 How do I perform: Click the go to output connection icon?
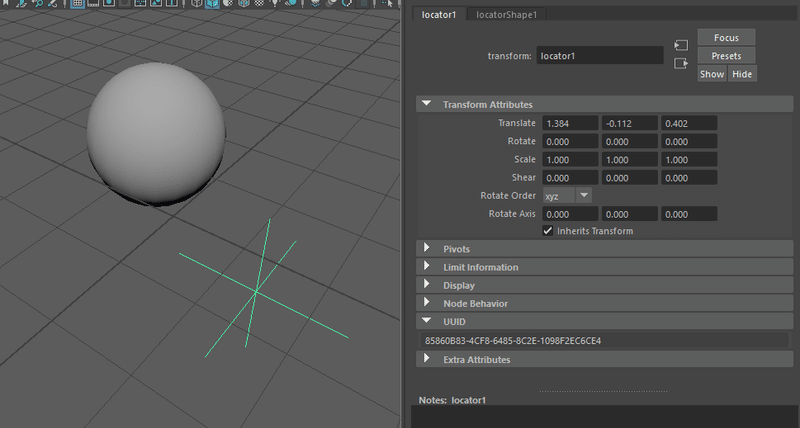click(681, 63)
